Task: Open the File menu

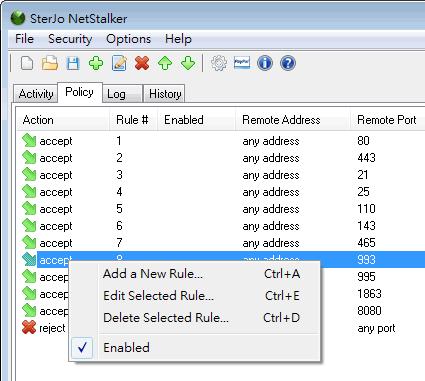Action: pos(24,39)
